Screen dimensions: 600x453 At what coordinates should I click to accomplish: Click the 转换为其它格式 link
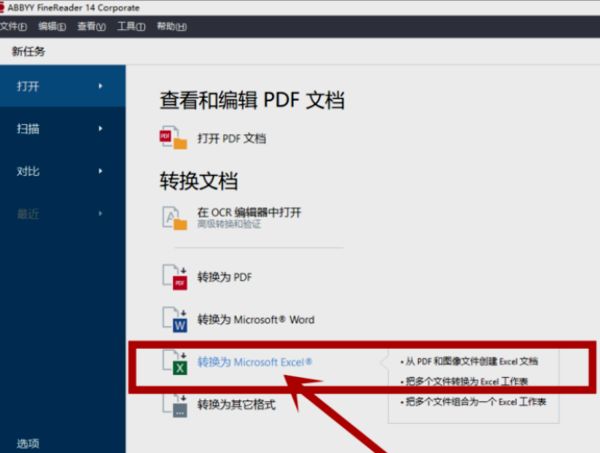point(236,405)
